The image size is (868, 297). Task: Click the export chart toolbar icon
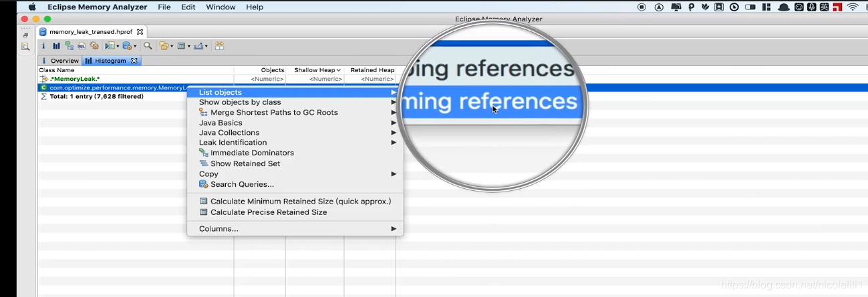click(198, 46)
